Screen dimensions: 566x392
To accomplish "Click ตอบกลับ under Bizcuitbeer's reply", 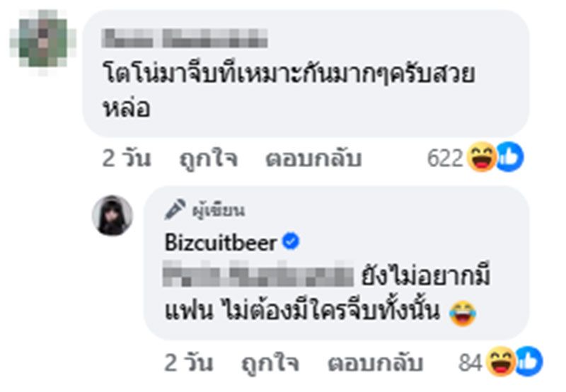I will pos(376,363).
